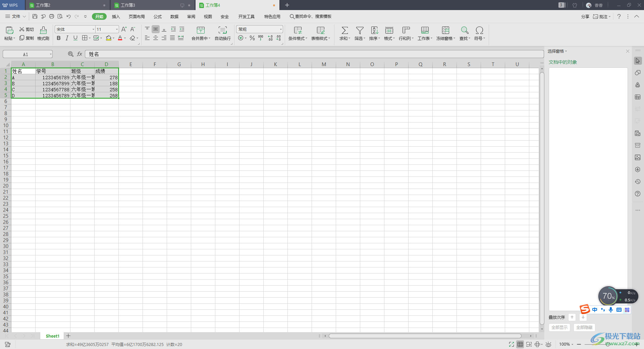Open the Insert (插入) ribbon tab
This screenshot has height=349, width=644.
[x=116, y=16]
